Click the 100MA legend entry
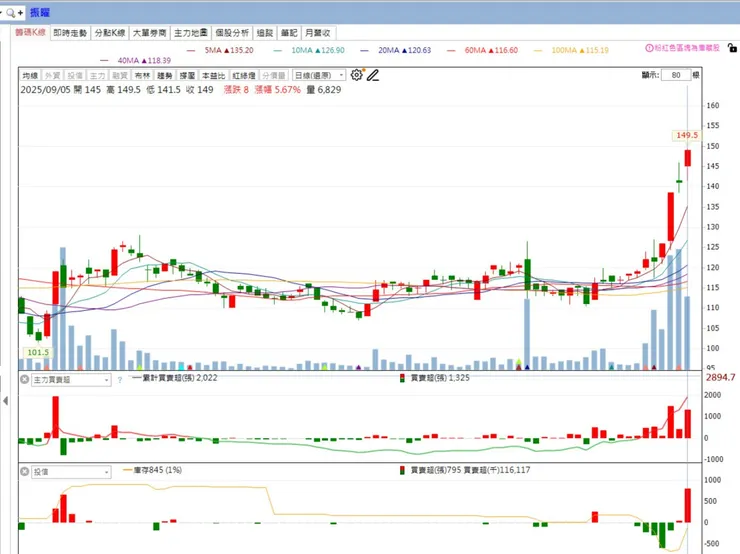This screenshot has height=554, width=740. 571,50
